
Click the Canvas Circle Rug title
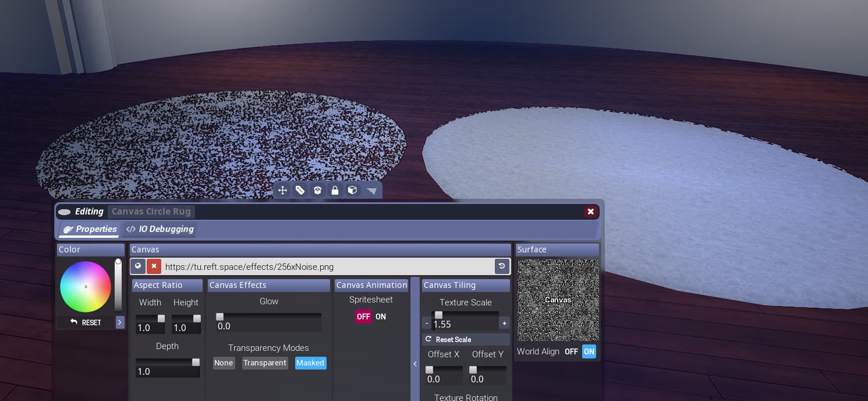151,212
